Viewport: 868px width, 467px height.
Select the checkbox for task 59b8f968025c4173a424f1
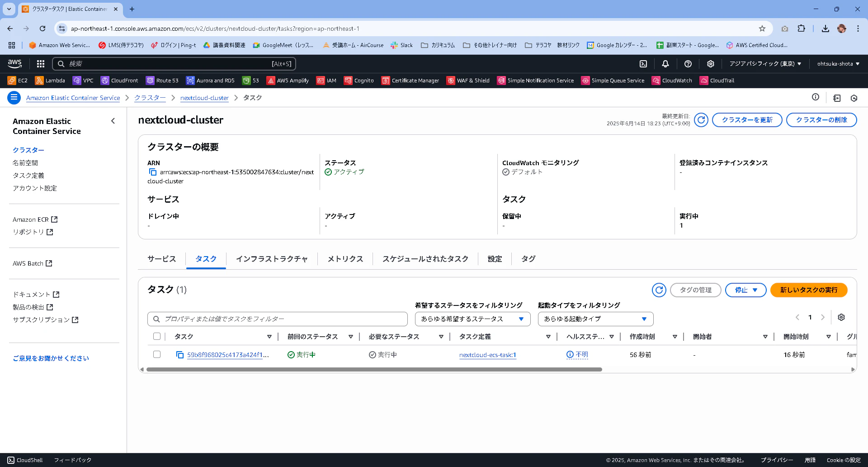pyautogui.click(x=157, y=354)
